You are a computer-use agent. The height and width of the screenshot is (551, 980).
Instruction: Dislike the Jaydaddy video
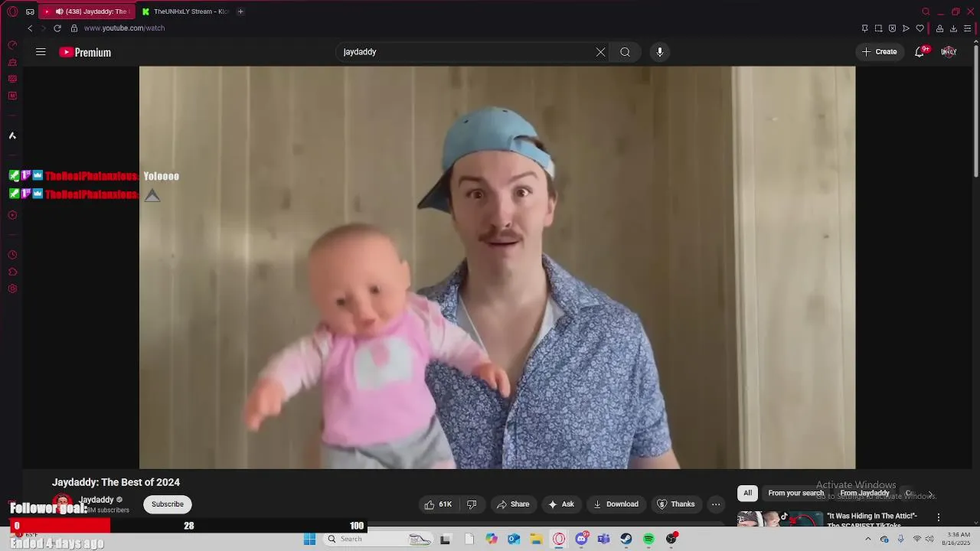(472, 504)
